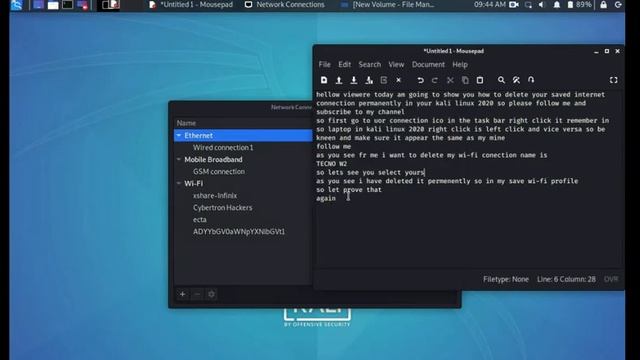Click the battery 89% indicator

tap(580, 5)
